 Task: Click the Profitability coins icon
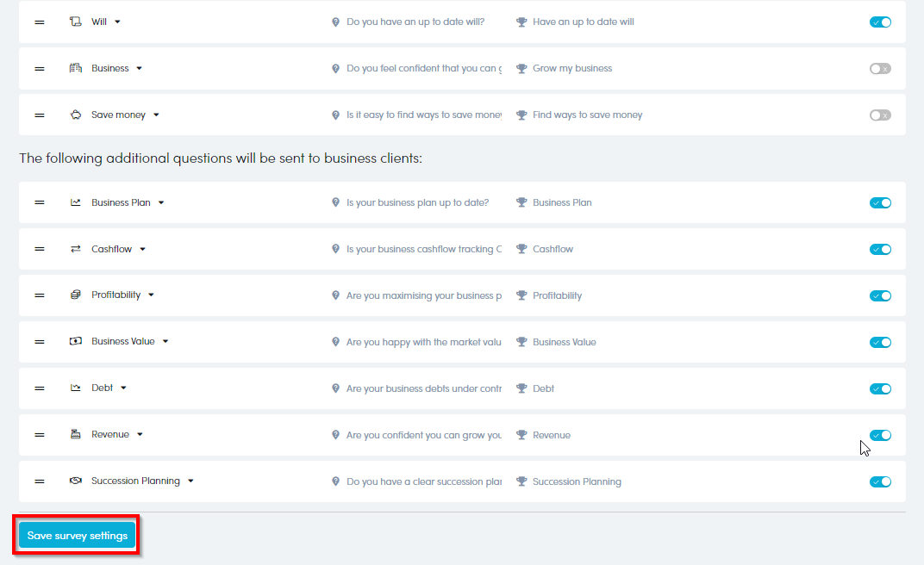coord(76,295)
